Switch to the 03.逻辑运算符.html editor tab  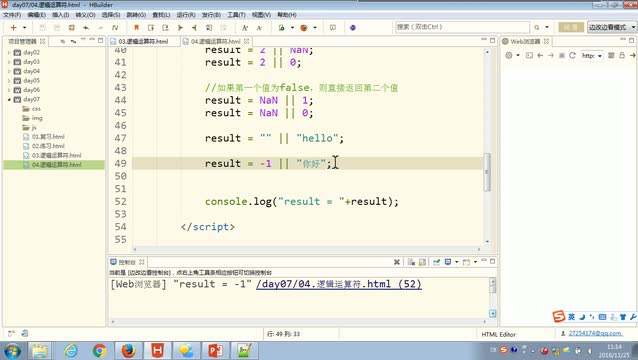143,41
